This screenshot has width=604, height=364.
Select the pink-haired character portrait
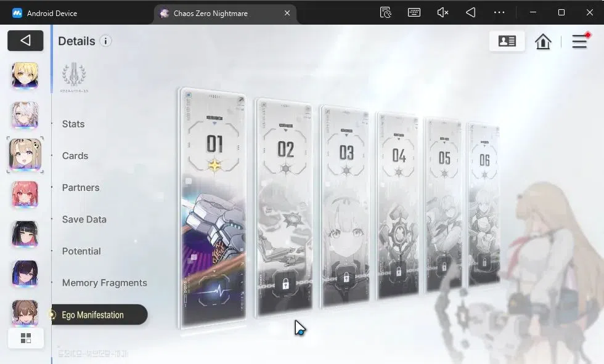(25, 194)
